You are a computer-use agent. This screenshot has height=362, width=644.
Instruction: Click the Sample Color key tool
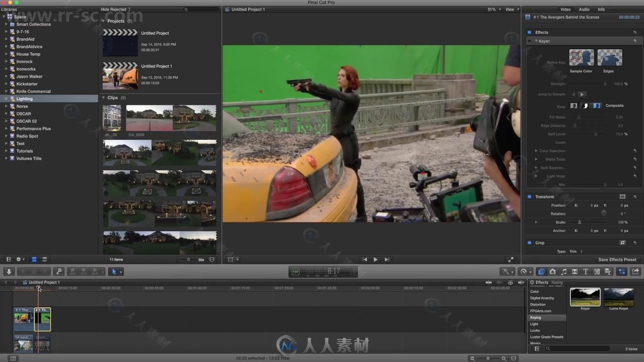pyautogui.click(x=581, y=58)
